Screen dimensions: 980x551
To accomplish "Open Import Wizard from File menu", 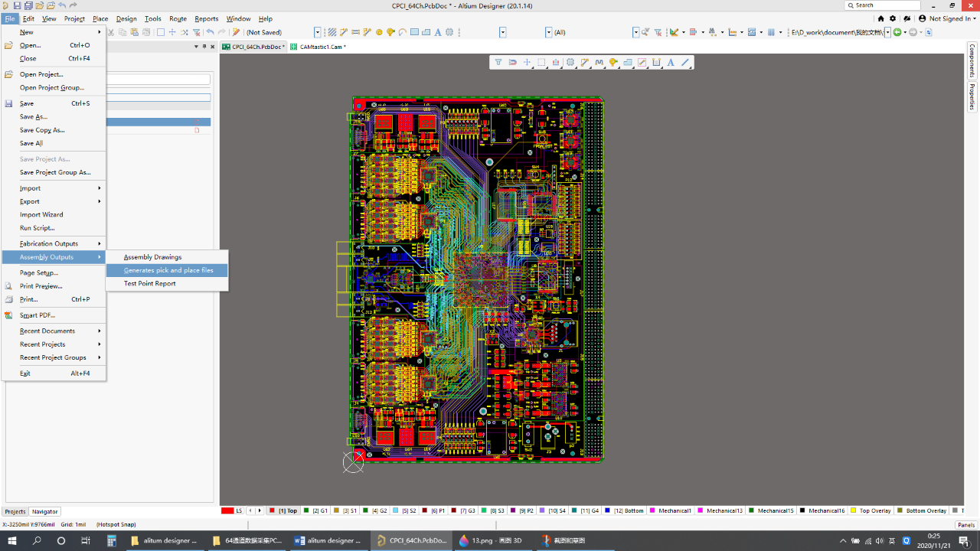I will tap(53, 214).
